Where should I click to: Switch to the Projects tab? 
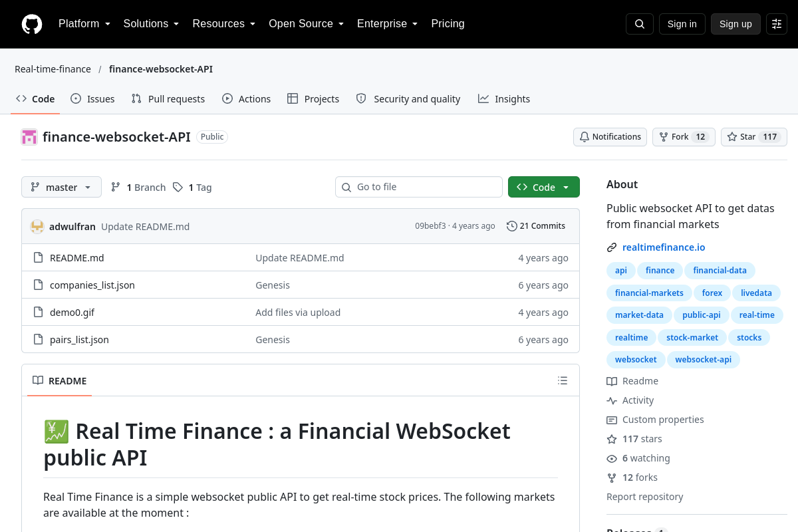tap(313, 99)
